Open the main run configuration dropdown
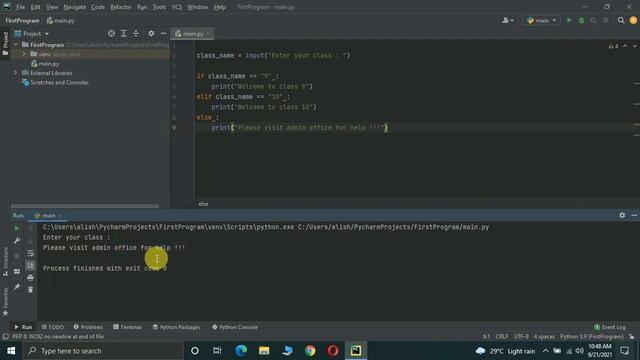640x360 pixels. point(541,20)
